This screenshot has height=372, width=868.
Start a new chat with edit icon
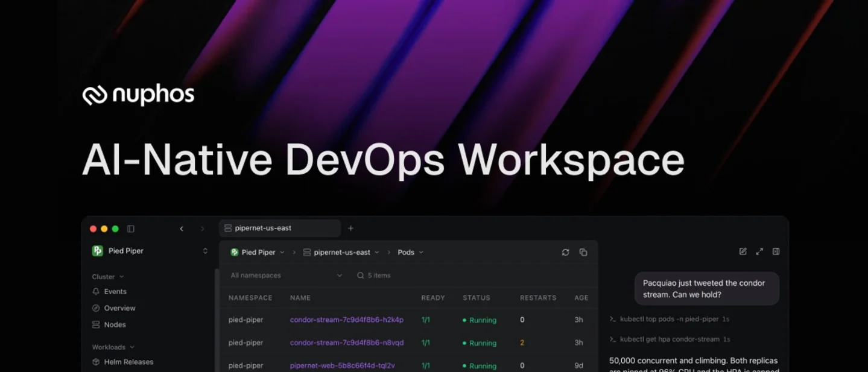(x=743, y=251)
